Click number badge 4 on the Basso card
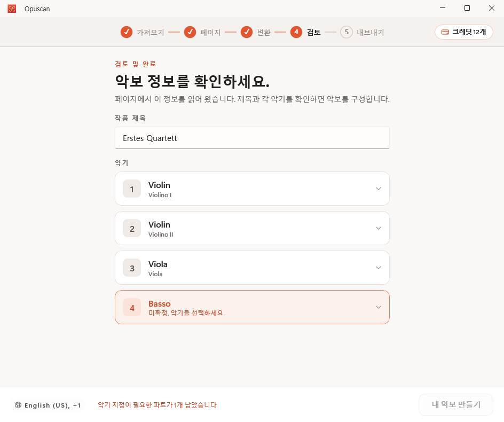Image resolution: width=504 pixels, height=422 pixels. click(132, 308)
